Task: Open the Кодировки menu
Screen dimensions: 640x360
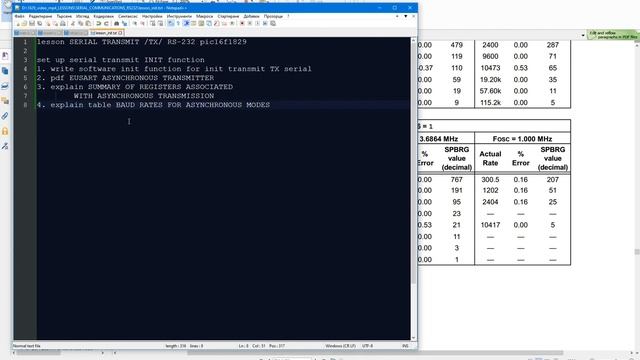Action: click(x=104, y=16)
